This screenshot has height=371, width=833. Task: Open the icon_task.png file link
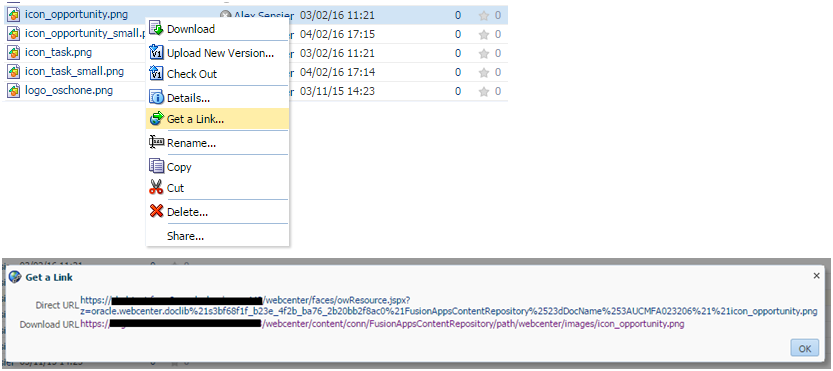pyautogui.click(x=58, y=53)
